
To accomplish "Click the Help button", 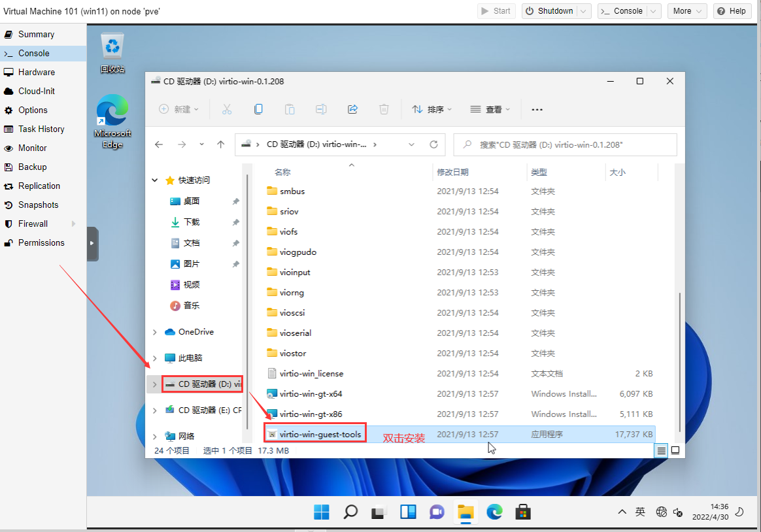I will [x=732, y=11].
